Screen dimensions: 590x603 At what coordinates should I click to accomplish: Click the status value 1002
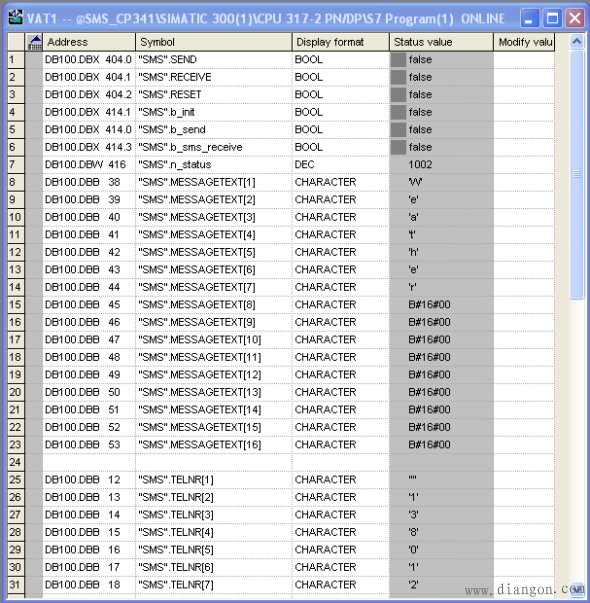[x=420, y=165]
